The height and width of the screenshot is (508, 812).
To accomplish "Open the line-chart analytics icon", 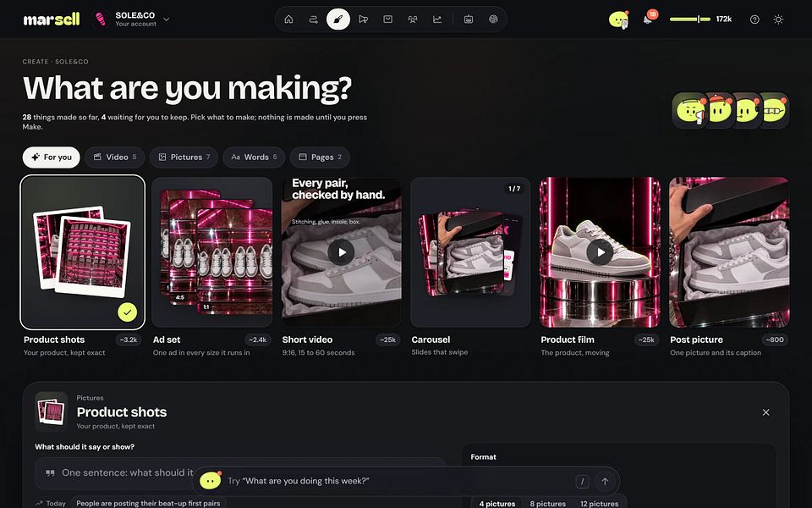I will tap(437, 19).
